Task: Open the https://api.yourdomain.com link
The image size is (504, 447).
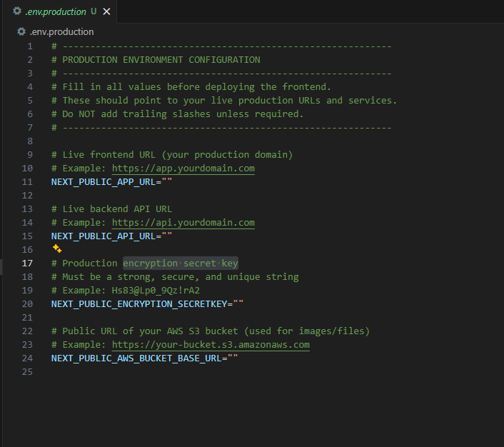Action: pyautogui.click(x=183, y=223)
